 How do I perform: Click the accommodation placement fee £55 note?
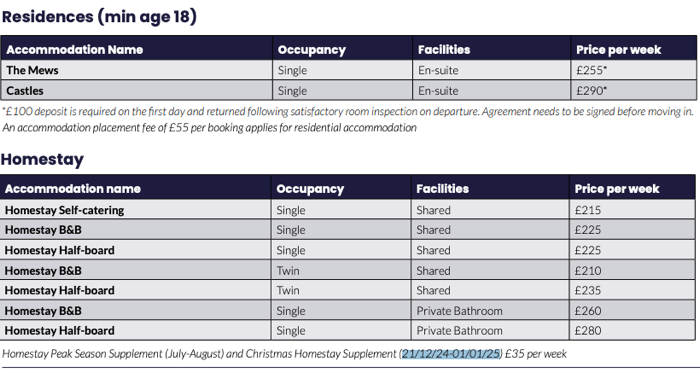coord(209,128)
